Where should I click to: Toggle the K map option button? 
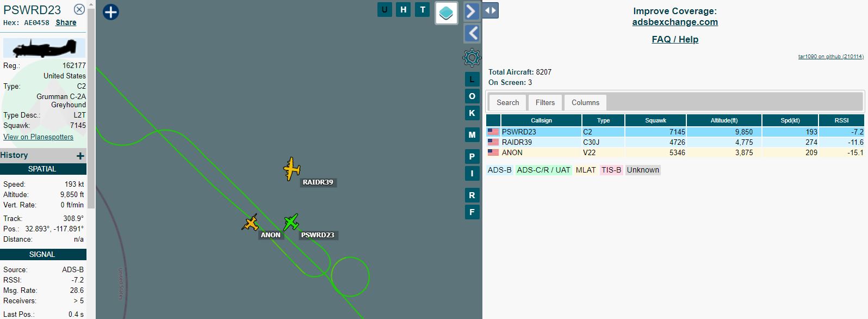point(472,113)
